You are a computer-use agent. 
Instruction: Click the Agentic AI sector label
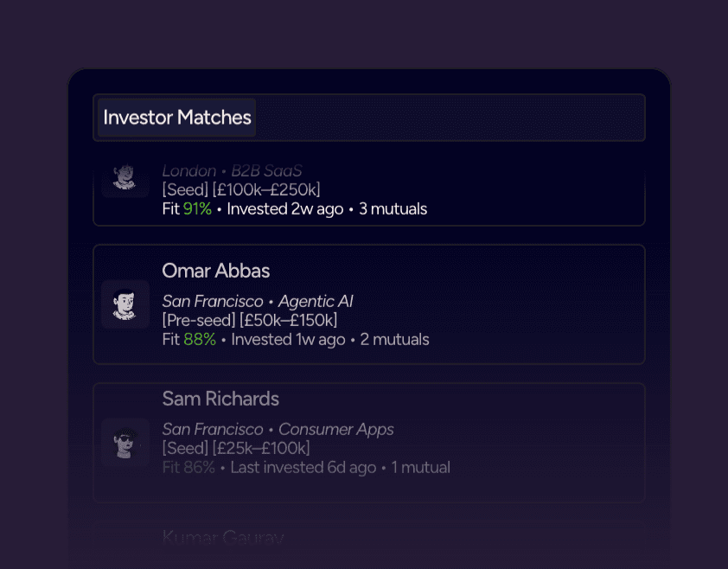(316, 301)
